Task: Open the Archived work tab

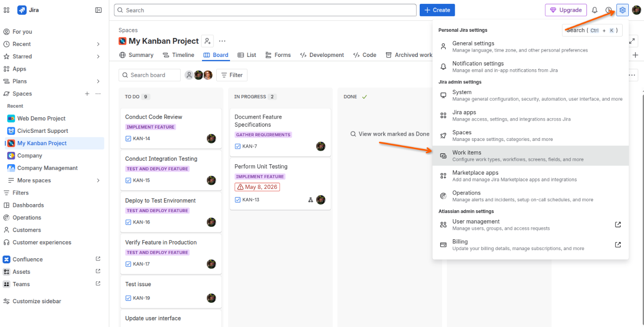Action: [x=409, y=55]
